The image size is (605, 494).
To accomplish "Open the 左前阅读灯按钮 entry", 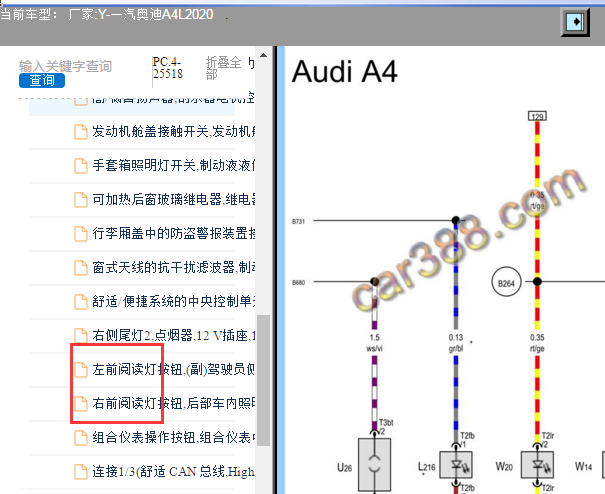I will [174, 369].
